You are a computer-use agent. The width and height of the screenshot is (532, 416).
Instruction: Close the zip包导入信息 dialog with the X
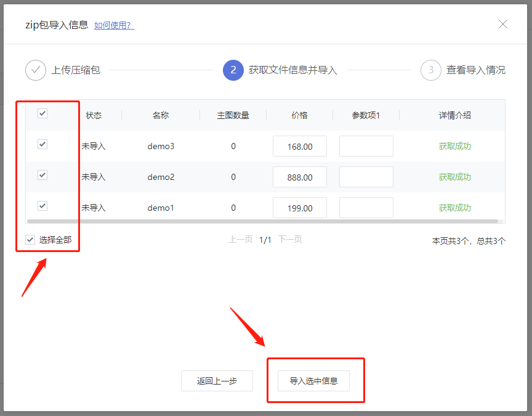coord(503,24)
